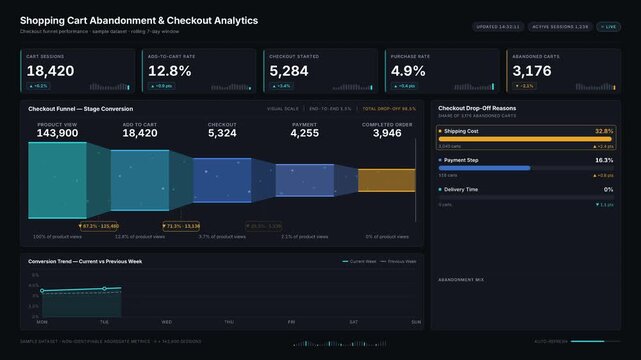
Task: Click the SAT axis label
Action: point(354,322)
